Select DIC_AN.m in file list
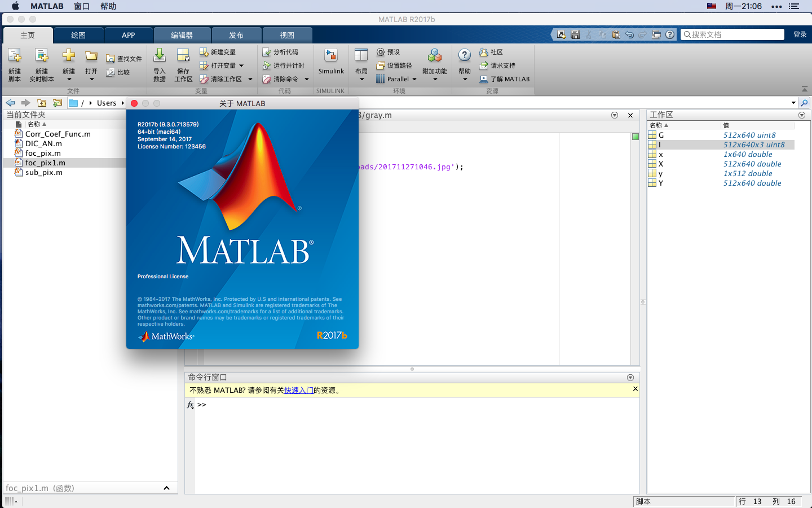Screen dimensions: 812x508 coord(43,143)
